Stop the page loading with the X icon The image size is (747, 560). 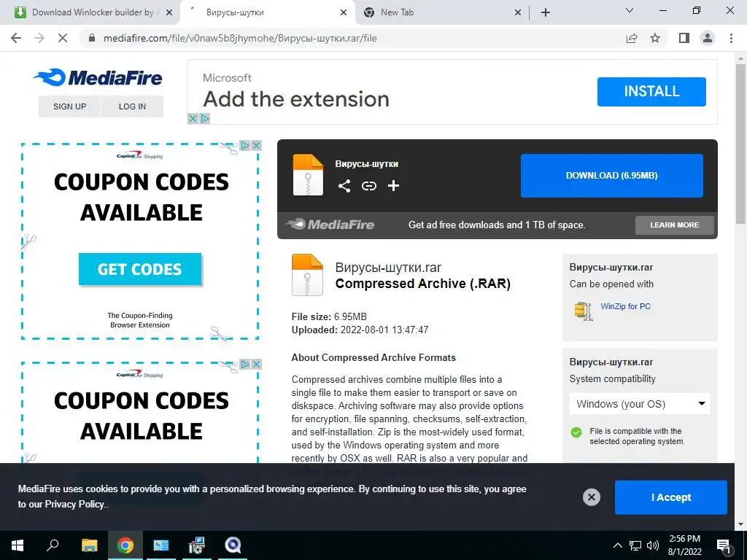[63, 38]
